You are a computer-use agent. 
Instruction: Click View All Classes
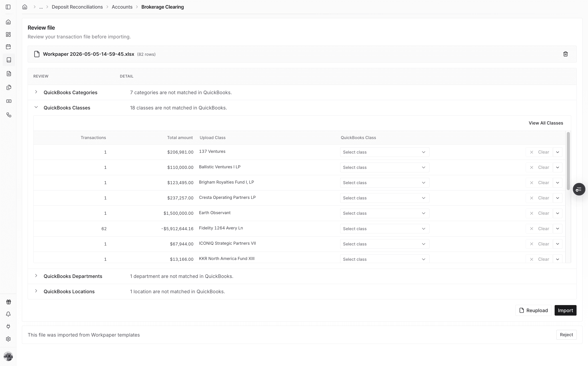click(x=546, y=123)
